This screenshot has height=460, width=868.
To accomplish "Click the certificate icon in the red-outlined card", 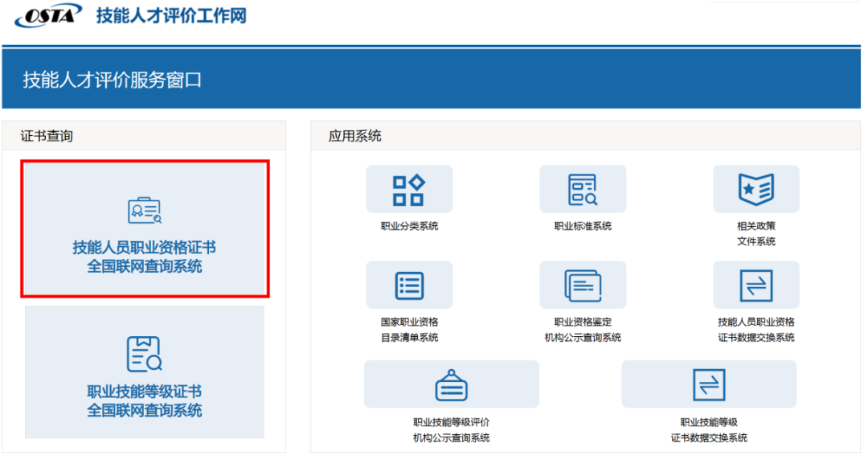I will [x=145, y=210].
